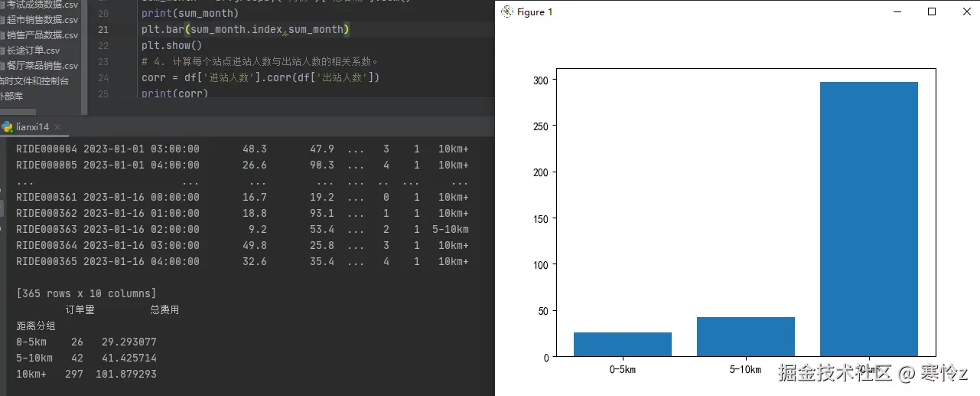The image size is (980, 396).
Task: Click the shortest bar in the Figure 1 chart
Action: click(623, 345)
